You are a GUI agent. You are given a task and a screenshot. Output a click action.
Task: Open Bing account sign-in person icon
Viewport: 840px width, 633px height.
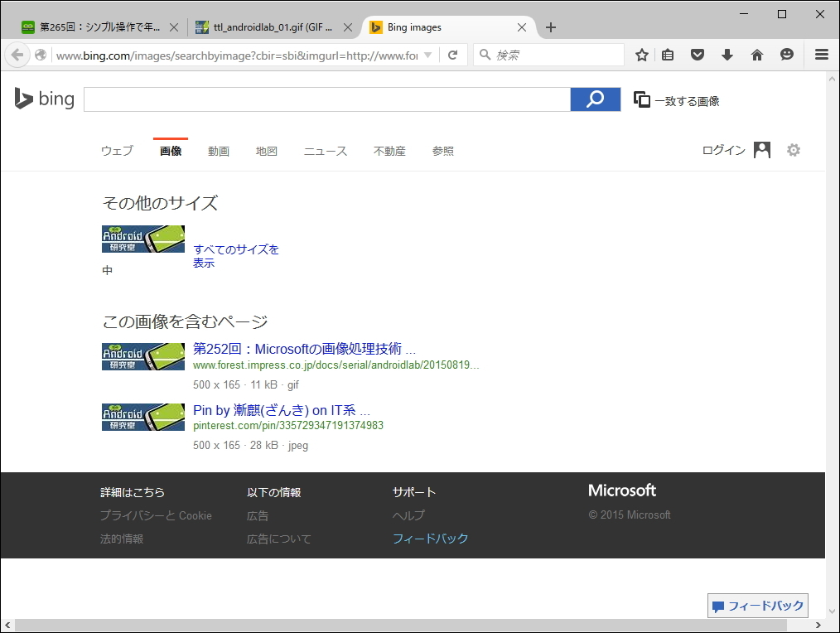[761, 150]
